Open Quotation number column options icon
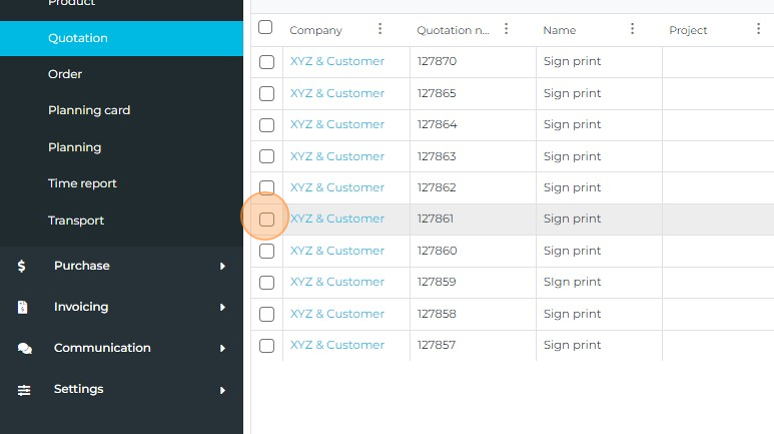This screenshot has height=434, width=774. click(x=506, y=29)
